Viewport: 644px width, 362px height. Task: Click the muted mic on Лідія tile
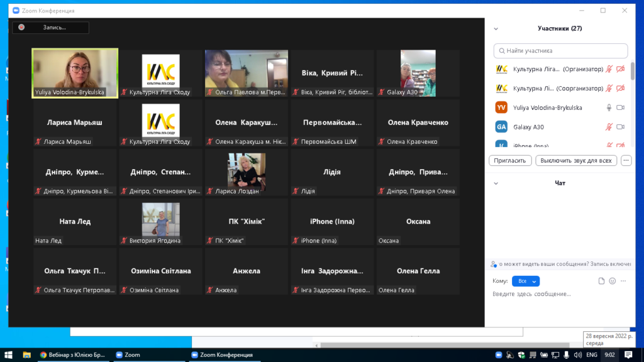pos(296,191)
